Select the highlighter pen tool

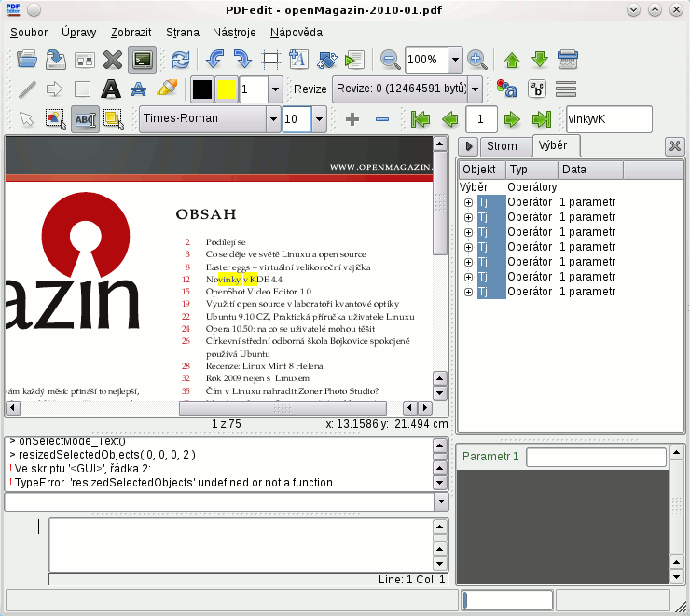click(167, 89)
